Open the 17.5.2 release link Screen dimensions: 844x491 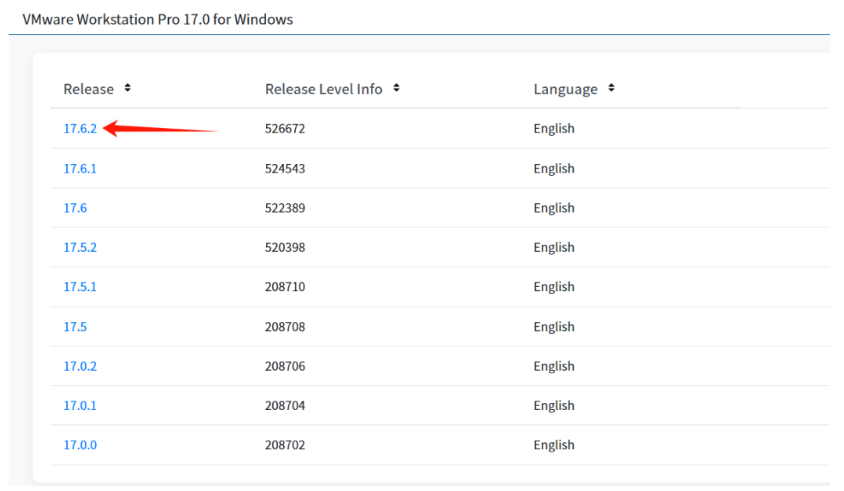click(x=80, y=247)
